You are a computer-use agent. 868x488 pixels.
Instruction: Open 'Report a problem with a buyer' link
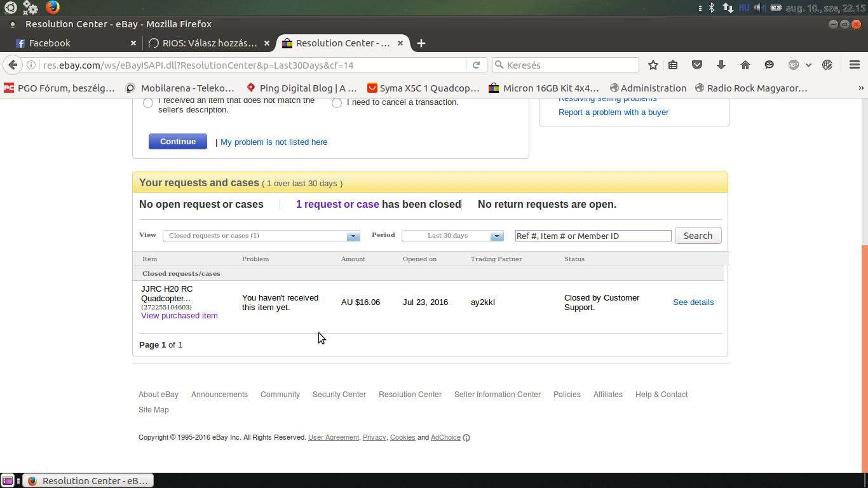point(614,112)
